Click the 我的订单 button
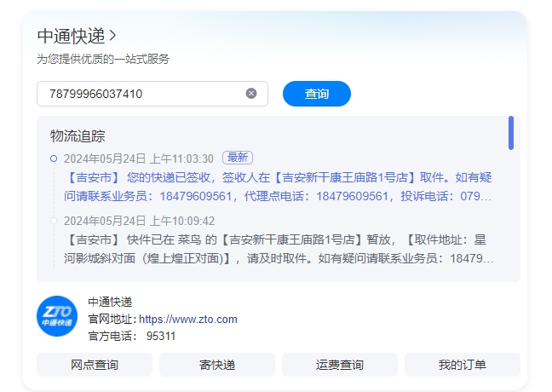The width and height of the screenshot is (552, 392). click(x=463, y=365)
